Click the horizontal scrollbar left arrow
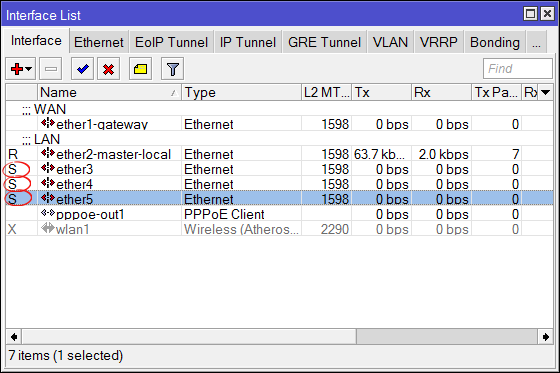 click(14, 337)
